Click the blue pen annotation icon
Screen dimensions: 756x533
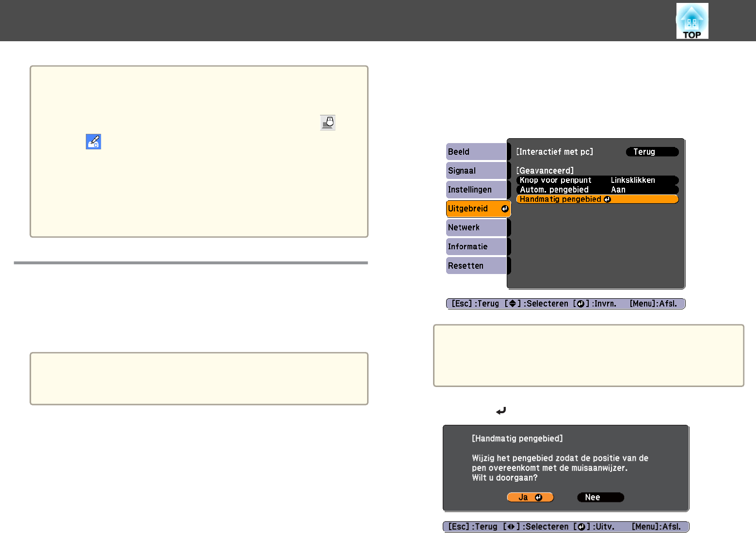point(94,142)
